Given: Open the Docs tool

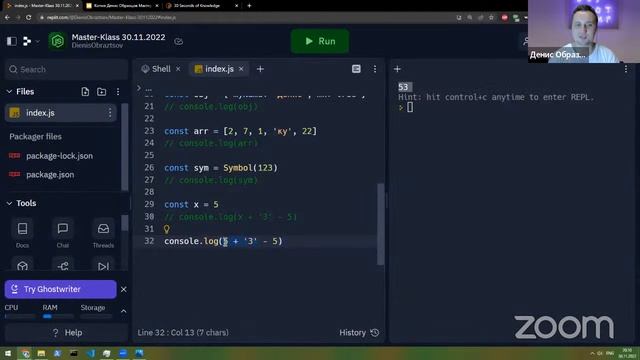Looking at the screenshot, I should pyautogui.click(x=22, y=233).
